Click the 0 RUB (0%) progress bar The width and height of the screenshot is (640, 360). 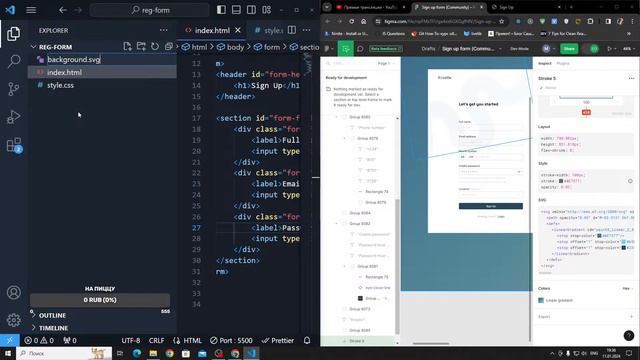tap(100, 300)
